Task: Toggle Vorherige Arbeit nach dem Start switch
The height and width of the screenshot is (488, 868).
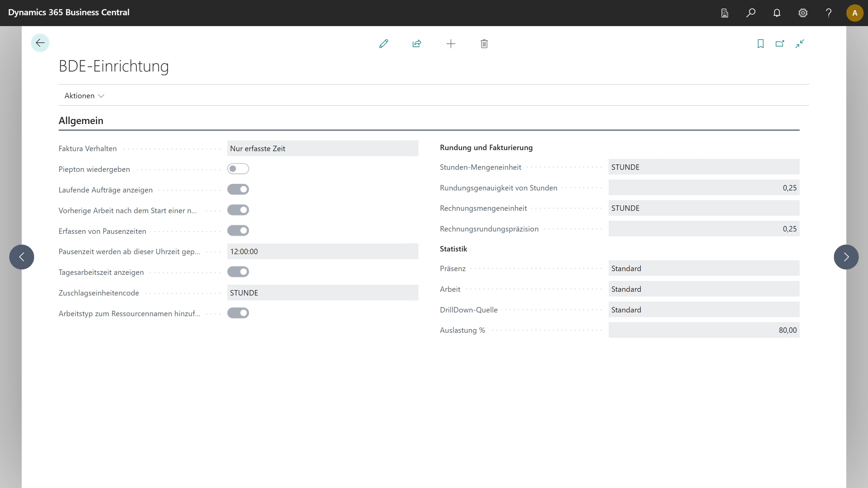Action: tap(238, 210)
